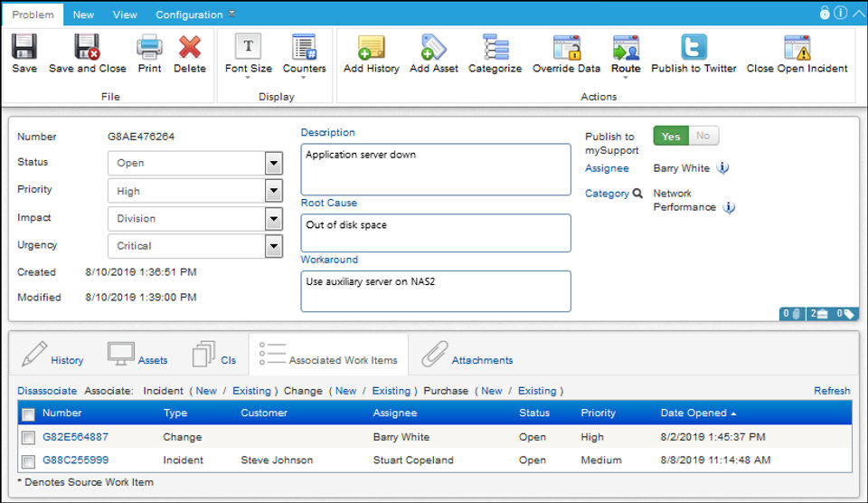Open the Categorize tool

495,47
